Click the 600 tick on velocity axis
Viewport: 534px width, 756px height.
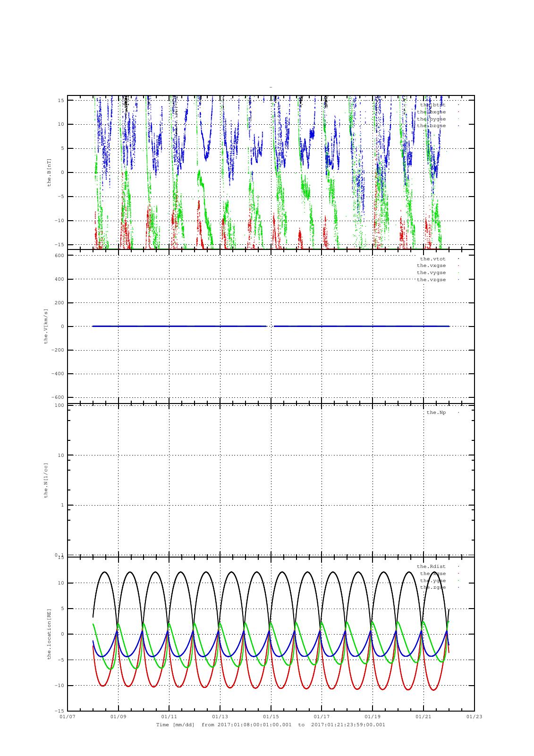coord(59,256)
